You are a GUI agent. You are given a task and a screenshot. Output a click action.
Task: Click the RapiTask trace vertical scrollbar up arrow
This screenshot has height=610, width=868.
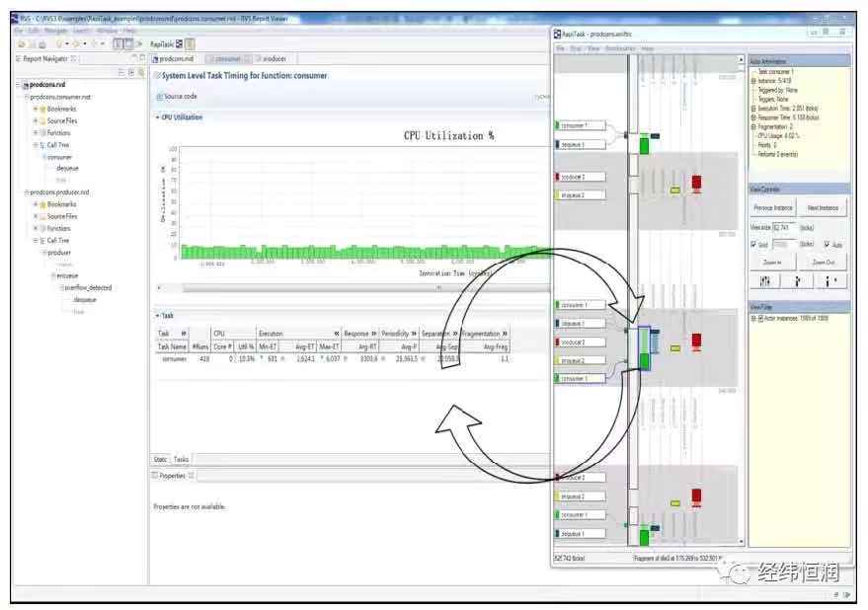(741, 59)
